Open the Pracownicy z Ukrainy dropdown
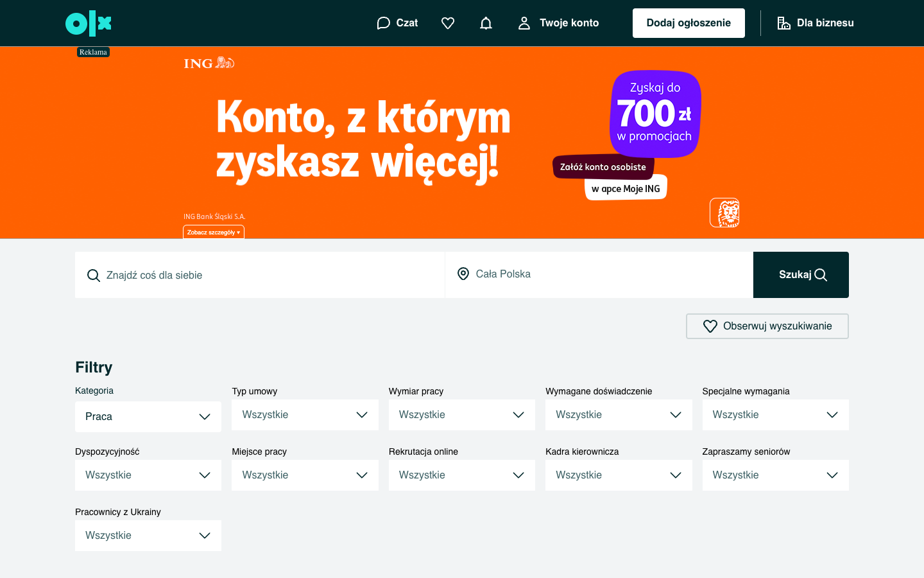 tap(148, 536)
